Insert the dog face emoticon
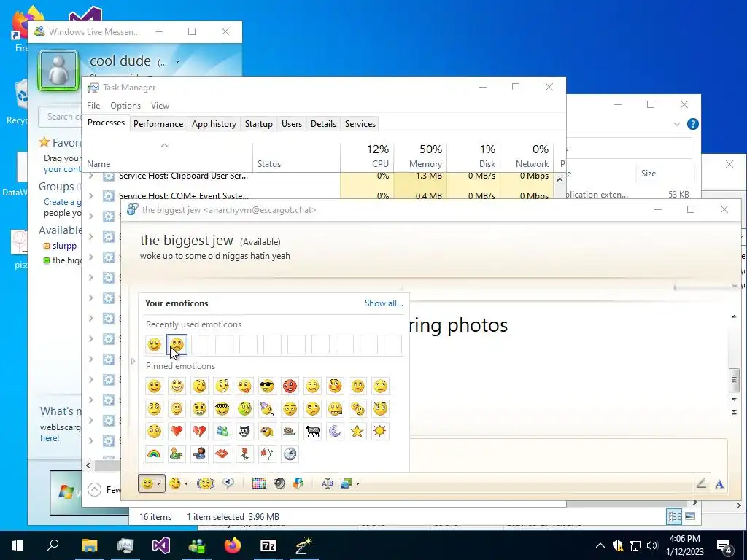Screen dimensions: 747x560 pyautogui.click(x=267, y=431)
